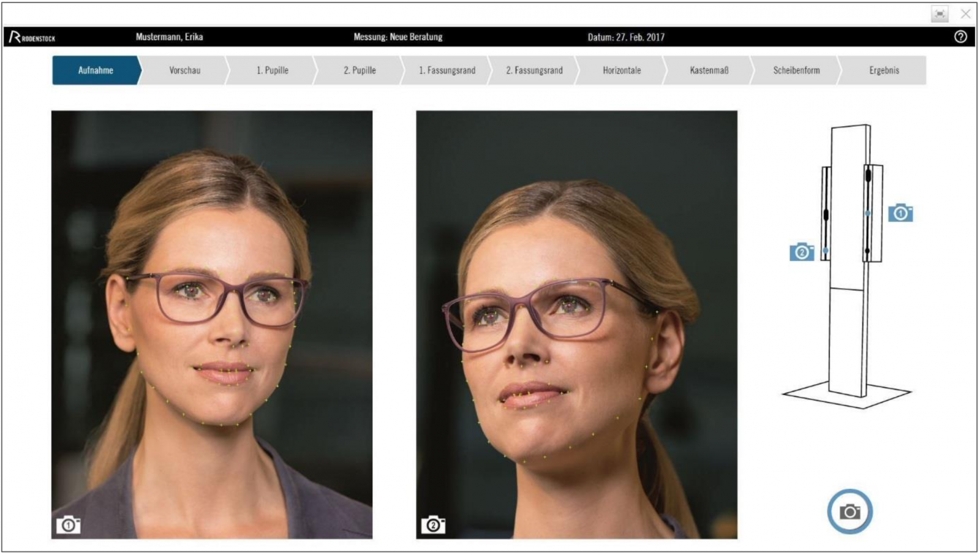Image resolution: width=980 pixels, height=555 pixels.
Task: Select the 2. Fassungsrand step
Action: [x=534, y=70]
